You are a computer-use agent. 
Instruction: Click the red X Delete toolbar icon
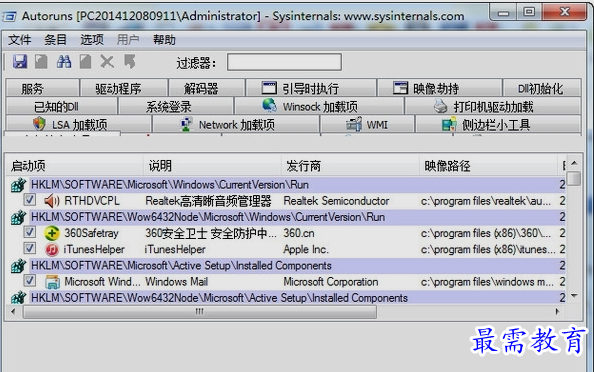click(107, 61)
